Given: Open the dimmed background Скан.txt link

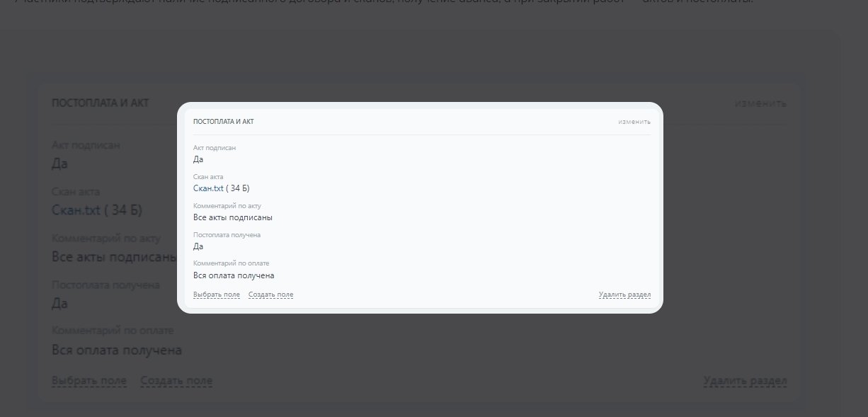Looking at the screenshot, I should [x=76, y=210].
